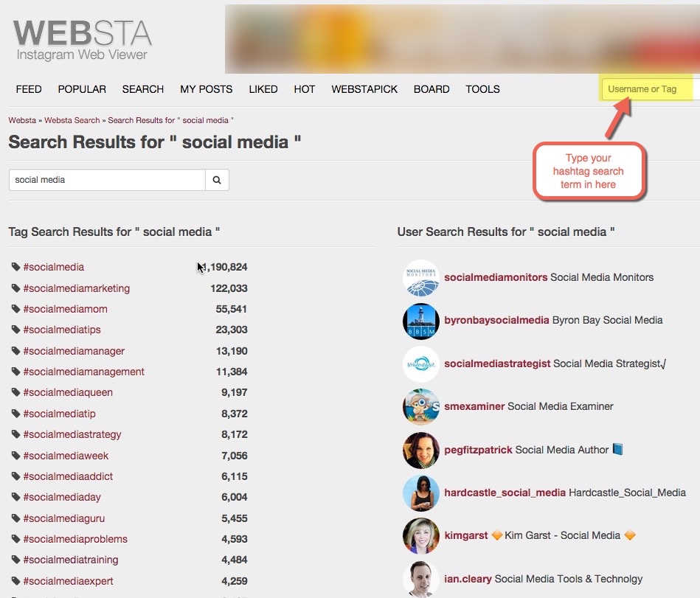Click the tag icon beside #socialmediaproblems

click(15, 539)
